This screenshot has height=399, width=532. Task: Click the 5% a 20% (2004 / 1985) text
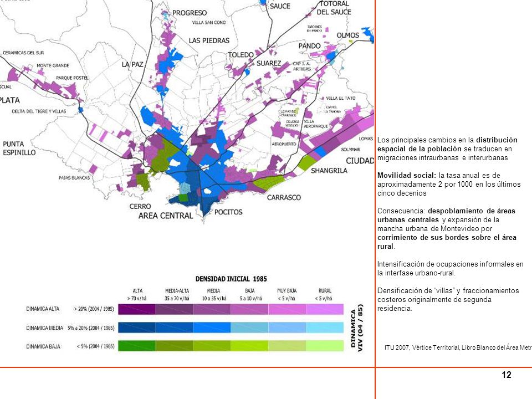pyautogui.click(x=91, y=328)
